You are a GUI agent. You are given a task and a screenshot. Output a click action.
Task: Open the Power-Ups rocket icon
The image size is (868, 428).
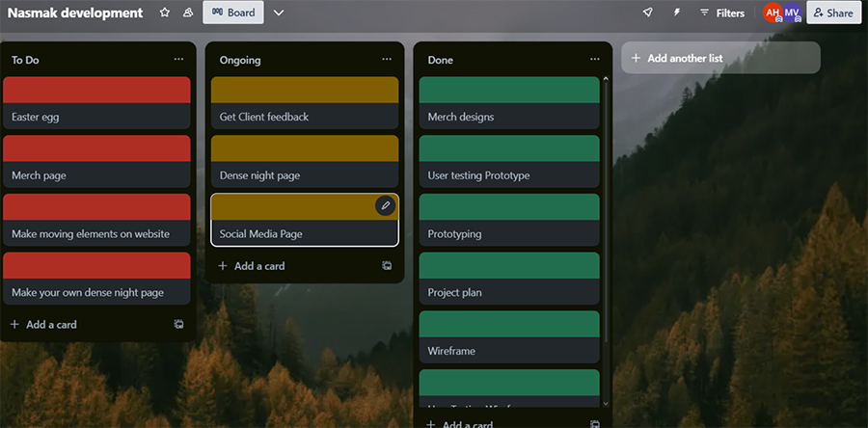pyautogui.click(x=647, y=13)
